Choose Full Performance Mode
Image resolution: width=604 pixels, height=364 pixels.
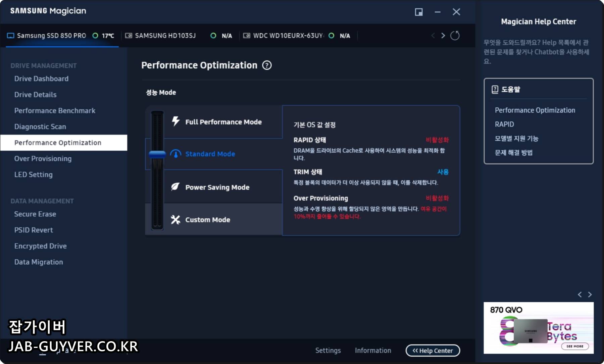pos(223,122)
